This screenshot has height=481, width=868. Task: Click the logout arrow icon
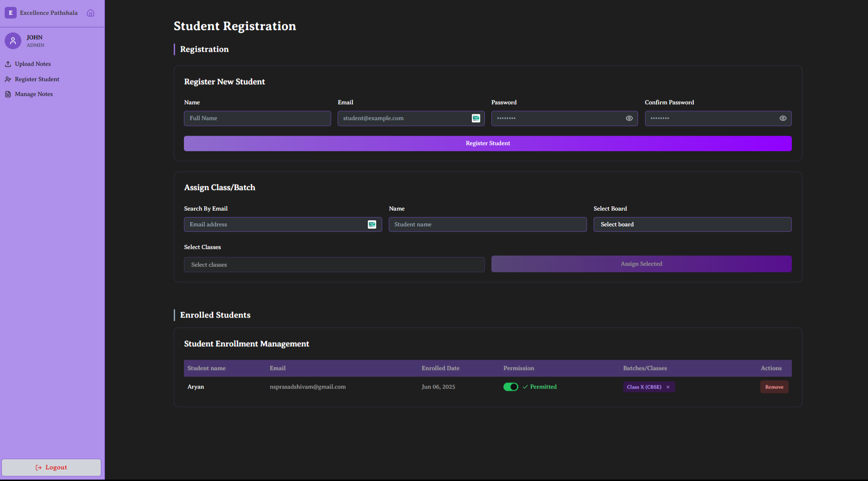click(39, 468)
